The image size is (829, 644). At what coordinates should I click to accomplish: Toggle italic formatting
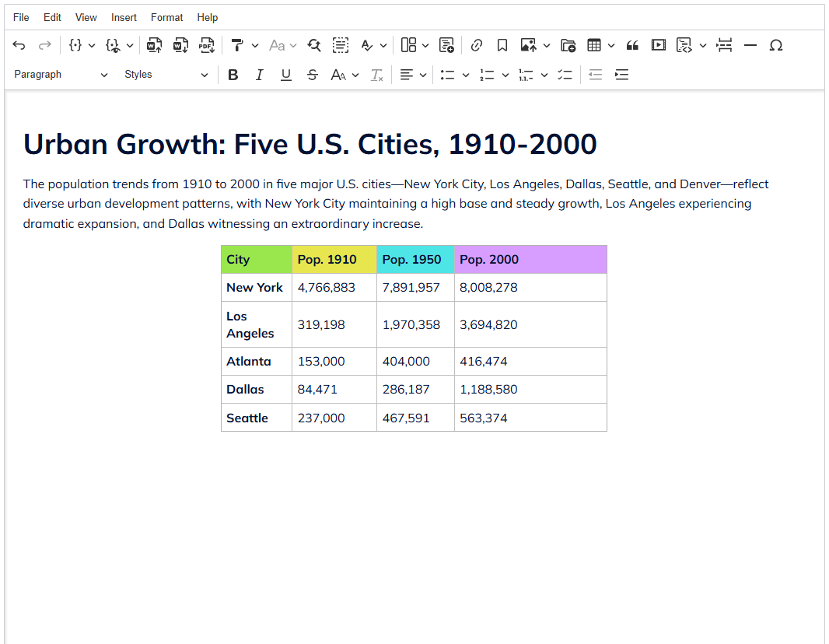point(260,75)
